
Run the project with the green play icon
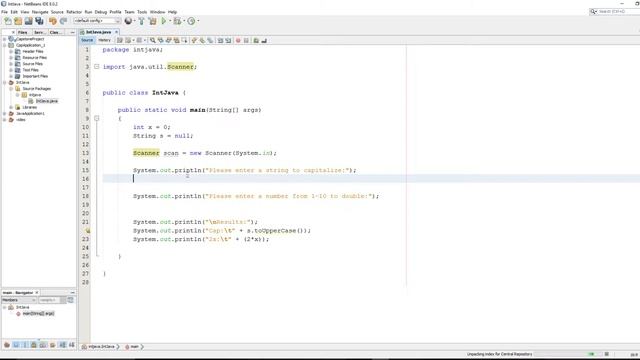(164, 21)
